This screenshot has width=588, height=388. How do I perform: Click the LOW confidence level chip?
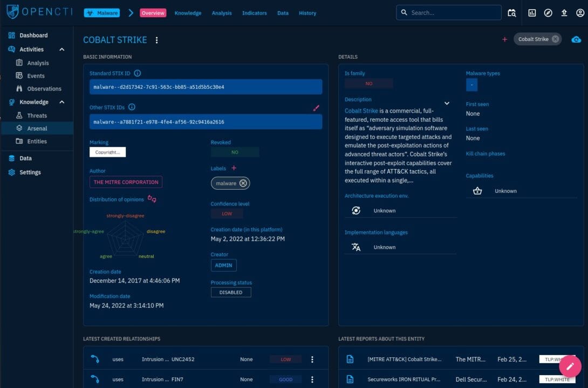pyautogui.click(x=227, y=213)
